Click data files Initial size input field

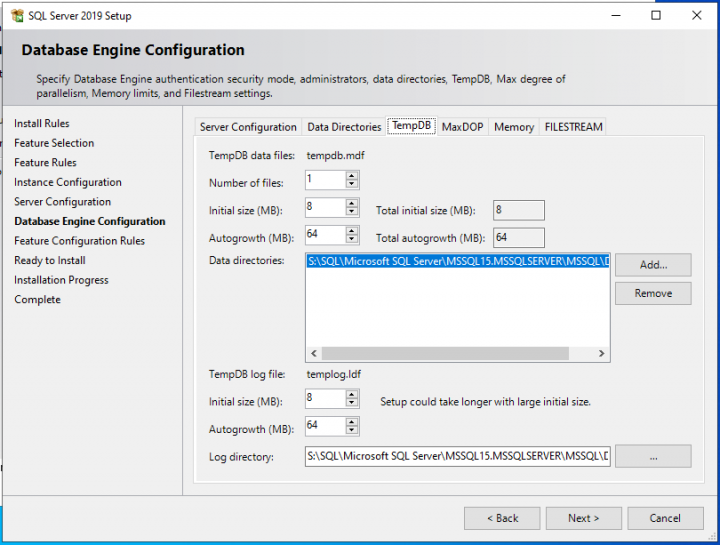[326, 208]
